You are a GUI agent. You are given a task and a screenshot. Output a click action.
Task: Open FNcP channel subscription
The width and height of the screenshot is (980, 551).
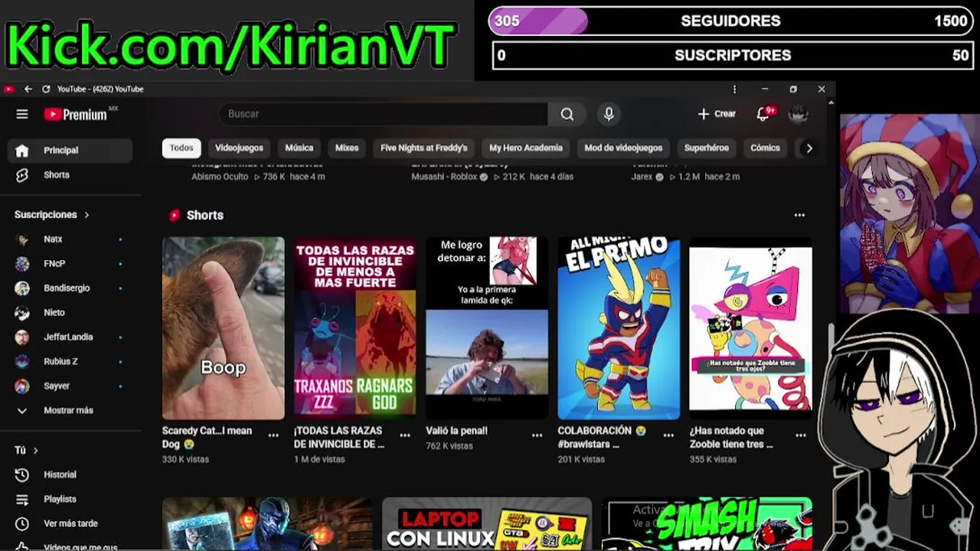tap(70, 263)
